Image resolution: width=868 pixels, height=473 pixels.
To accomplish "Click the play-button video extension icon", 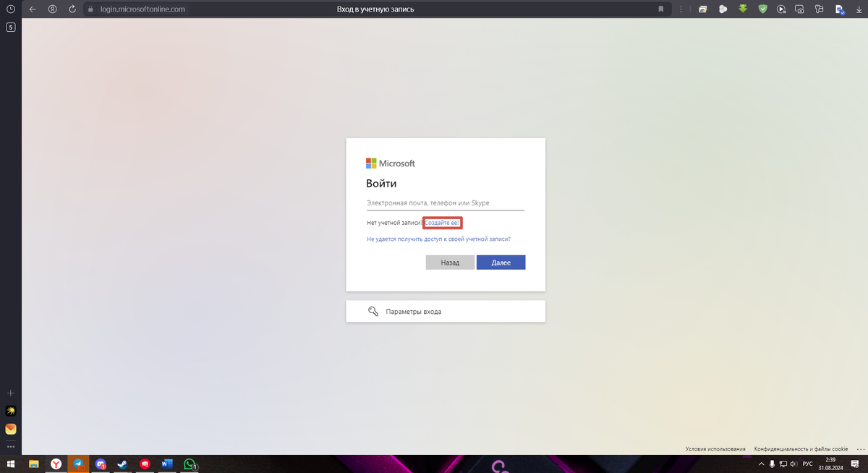I will click(781, 9).
